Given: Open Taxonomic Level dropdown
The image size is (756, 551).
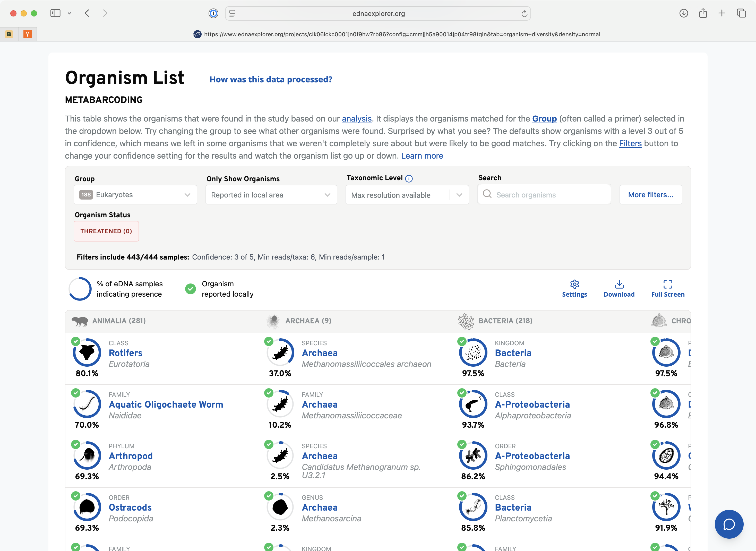Looking at the screenshot, I should coord(407,195).
